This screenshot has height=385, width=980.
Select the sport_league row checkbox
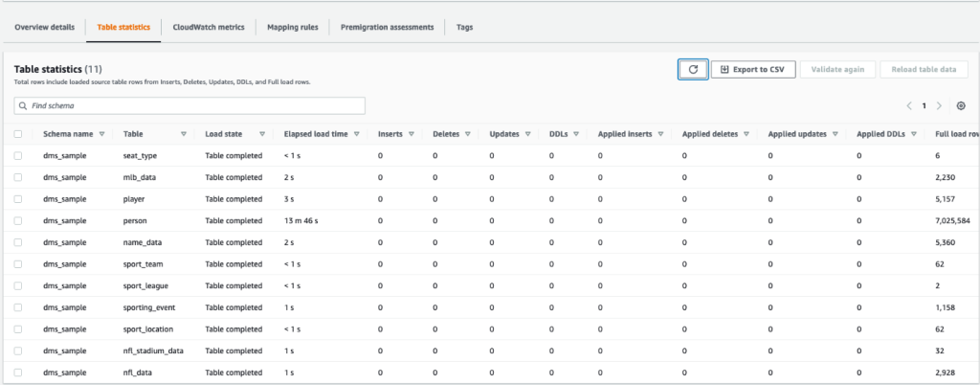pos(18,285)
